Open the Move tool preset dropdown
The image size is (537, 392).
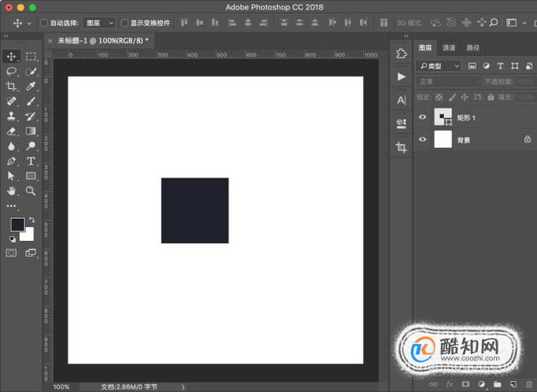coord(29,24)
